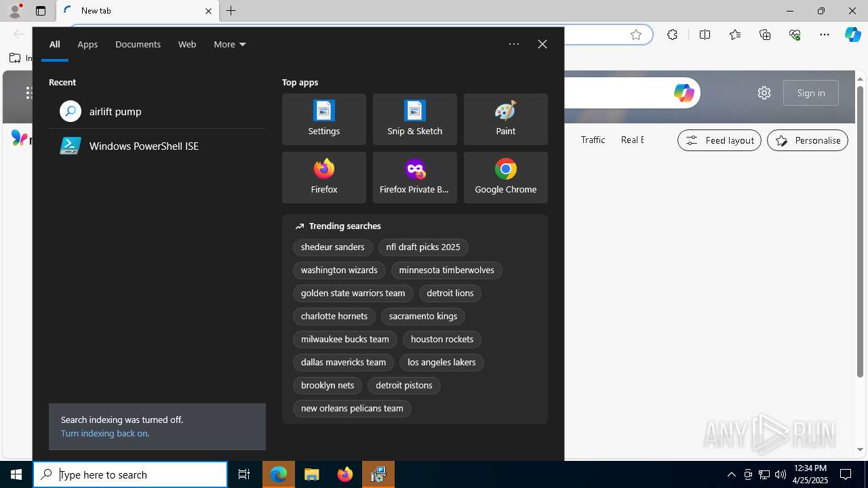Open Edge tab actions menu icon
868x488 pixels.
41,11
